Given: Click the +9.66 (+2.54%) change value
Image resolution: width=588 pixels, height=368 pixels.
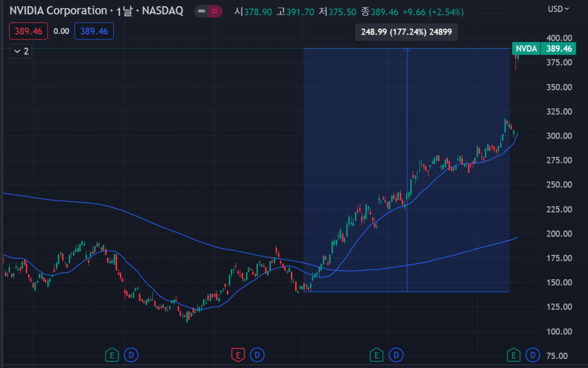Looking at the screenshot, I should coord(433,12).
